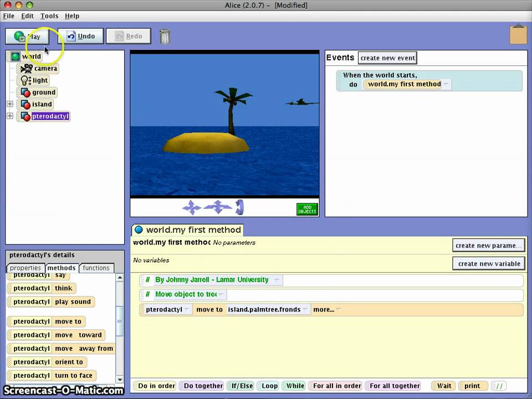Open the Edit menu
Viewport: 532px width, 399px height.
click(27, 16)
